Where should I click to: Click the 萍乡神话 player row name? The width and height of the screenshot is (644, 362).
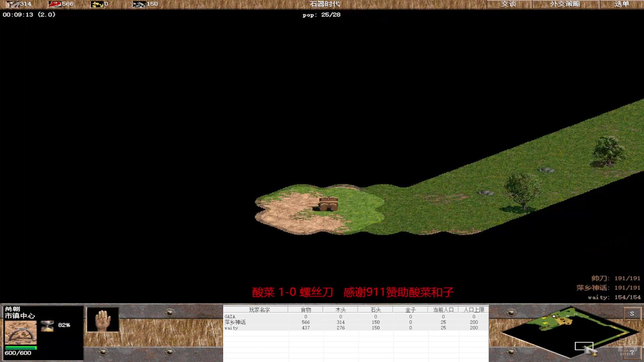(235, 322)
